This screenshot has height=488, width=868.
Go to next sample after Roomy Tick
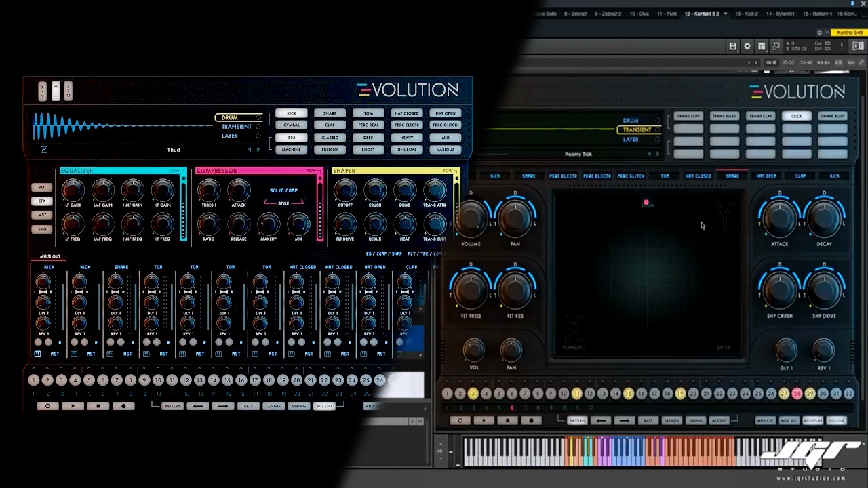[657, 155]
